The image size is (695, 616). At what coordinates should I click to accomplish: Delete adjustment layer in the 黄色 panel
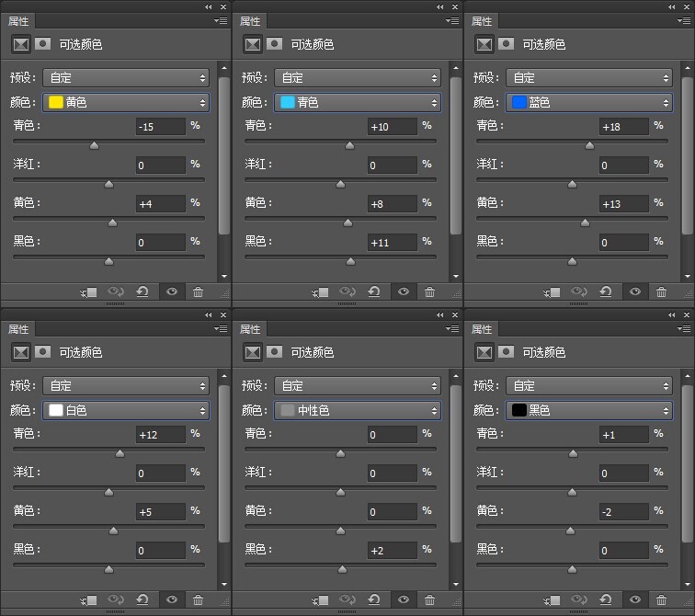tap(199, 291)
